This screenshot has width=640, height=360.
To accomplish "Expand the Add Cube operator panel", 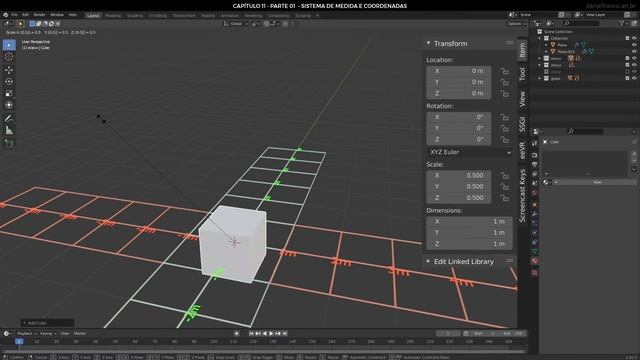I will coord(25,323).
